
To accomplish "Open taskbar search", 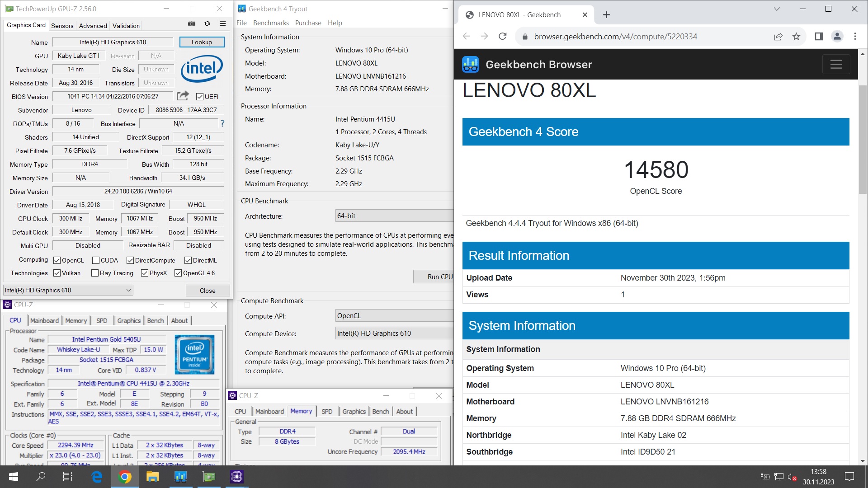I will 41,477.
